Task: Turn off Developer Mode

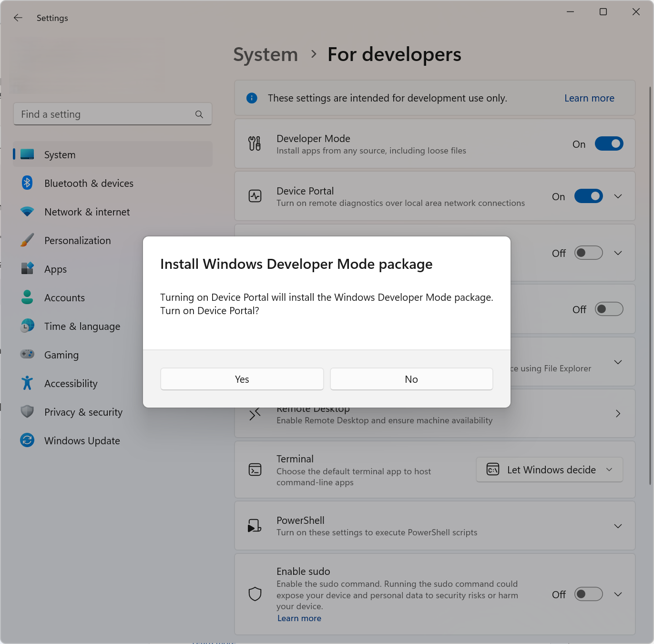Action: [x=609, y=143]
